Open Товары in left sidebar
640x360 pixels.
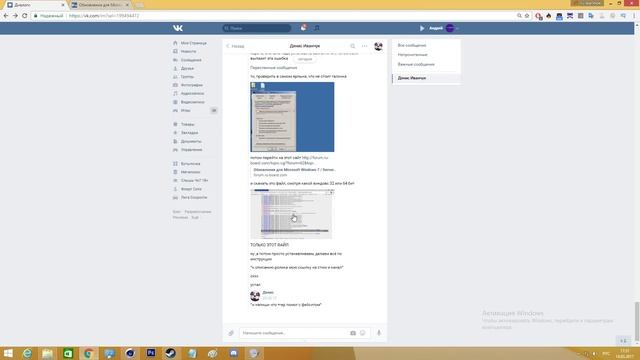pos(187,124)
